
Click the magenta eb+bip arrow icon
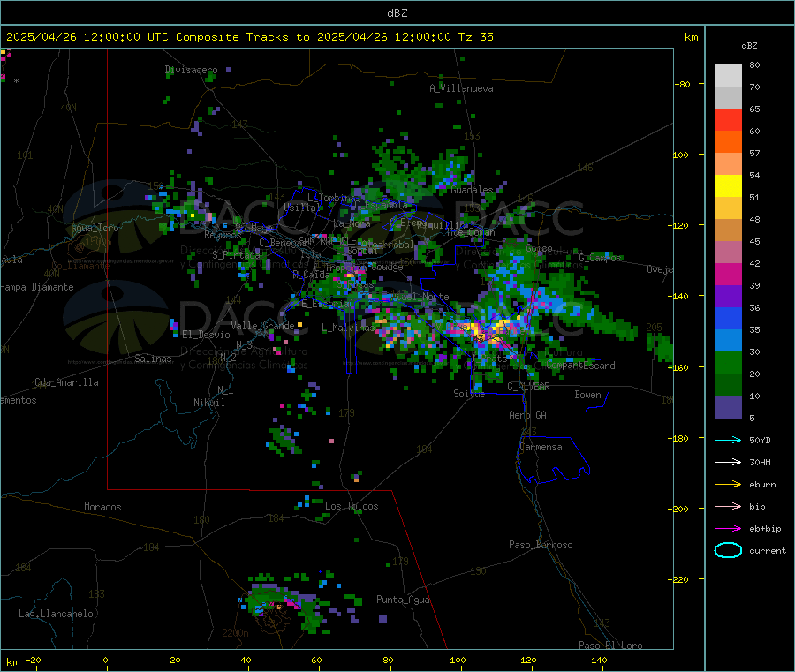click(x=728, y=529)
